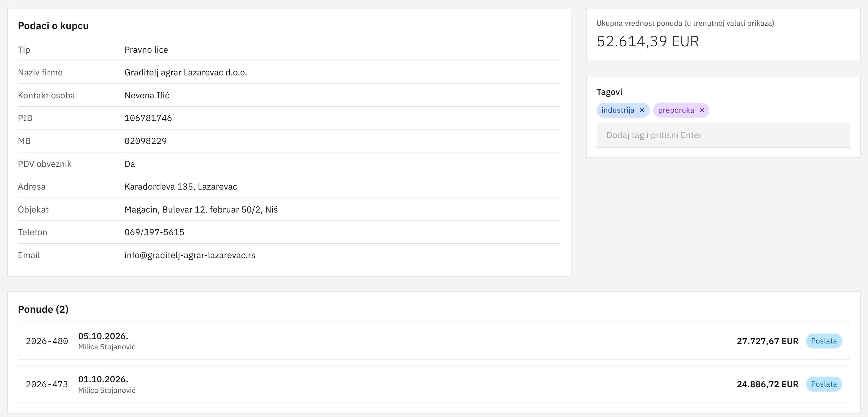Click Pravno lice type value

pos(146,50)
